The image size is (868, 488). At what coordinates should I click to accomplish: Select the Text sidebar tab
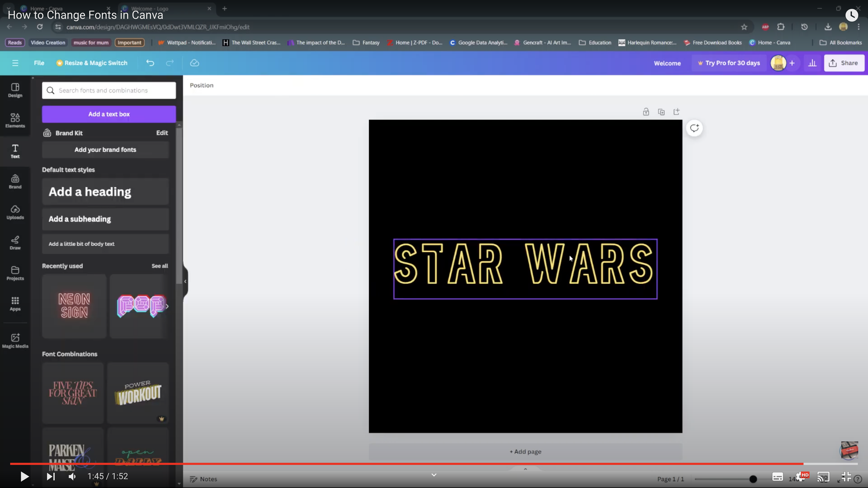[x=15, y=151]
